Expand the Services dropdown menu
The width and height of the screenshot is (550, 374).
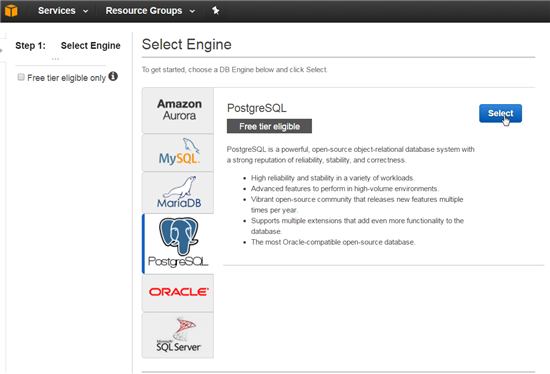pos(63,11)
